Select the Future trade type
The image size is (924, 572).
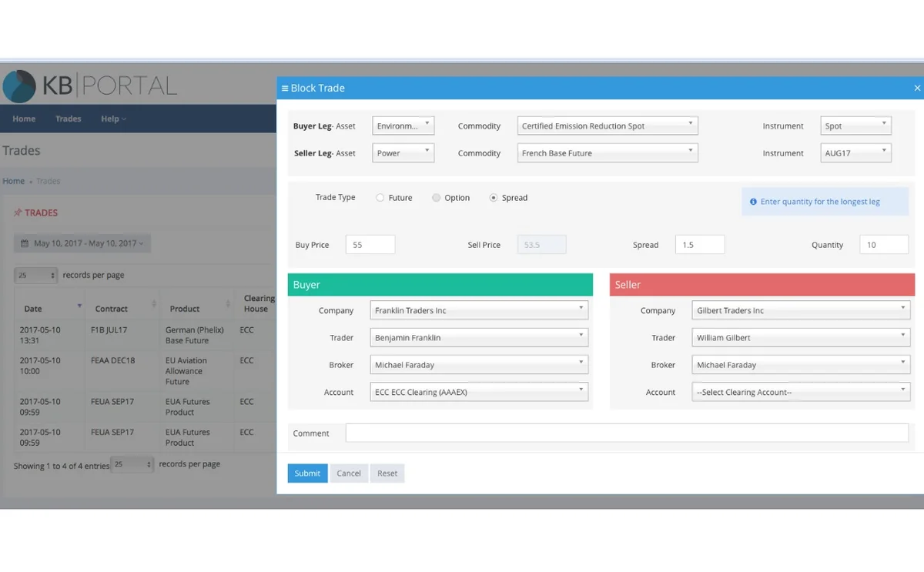(x=380, y=198)
